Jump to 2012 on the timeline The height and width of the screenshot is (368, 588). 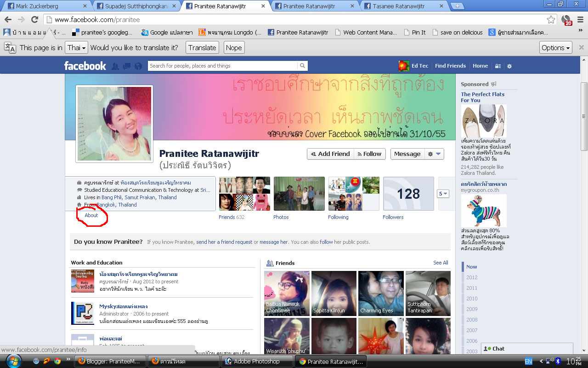point(472,277)
